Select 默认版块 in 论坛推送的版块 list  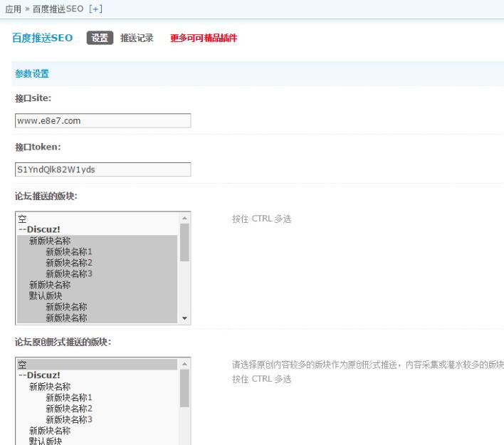[x=97, y=295]
